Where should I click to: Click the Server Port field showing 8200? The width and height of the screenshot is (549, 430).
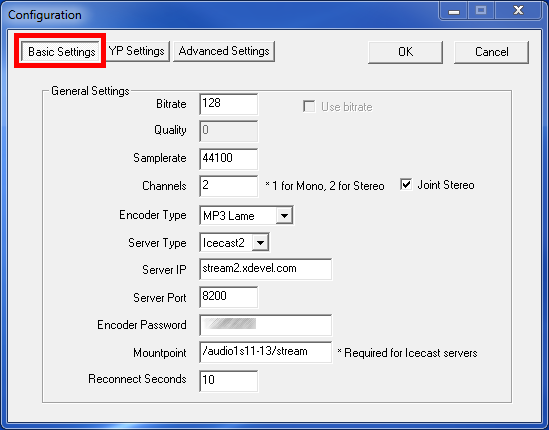tap(229, 297)
